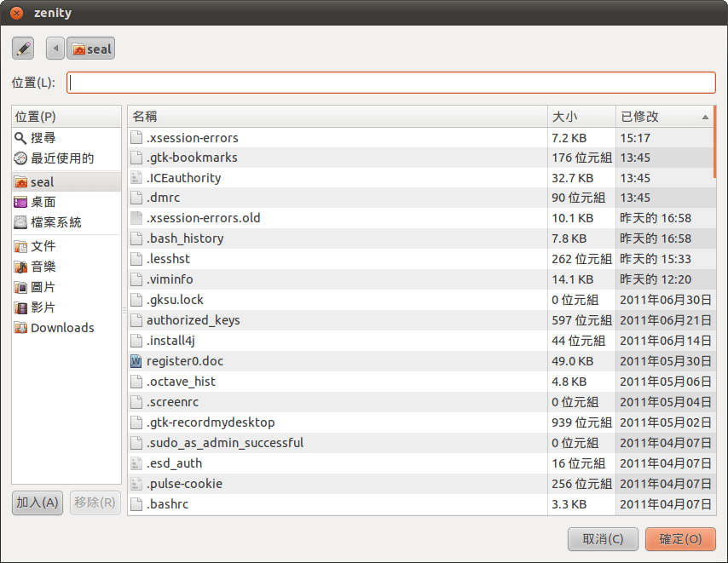Click the OK (確定) button
This screenshot has height=563, width=728.
coord(680,539)
